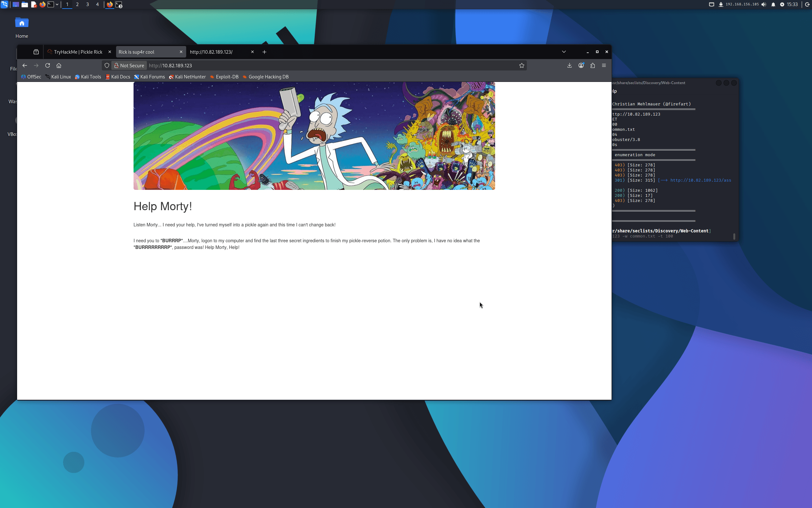This screenshot has width=812, height=508.
Task: Open the Kali Forums bookmark
Action: (x=149, y=77)
